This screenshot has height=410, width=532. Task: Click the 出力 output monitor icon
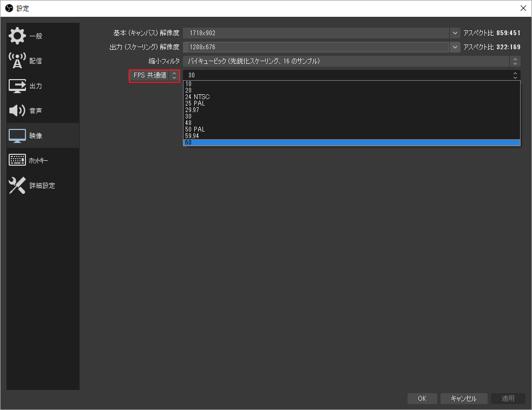[17, 86]
